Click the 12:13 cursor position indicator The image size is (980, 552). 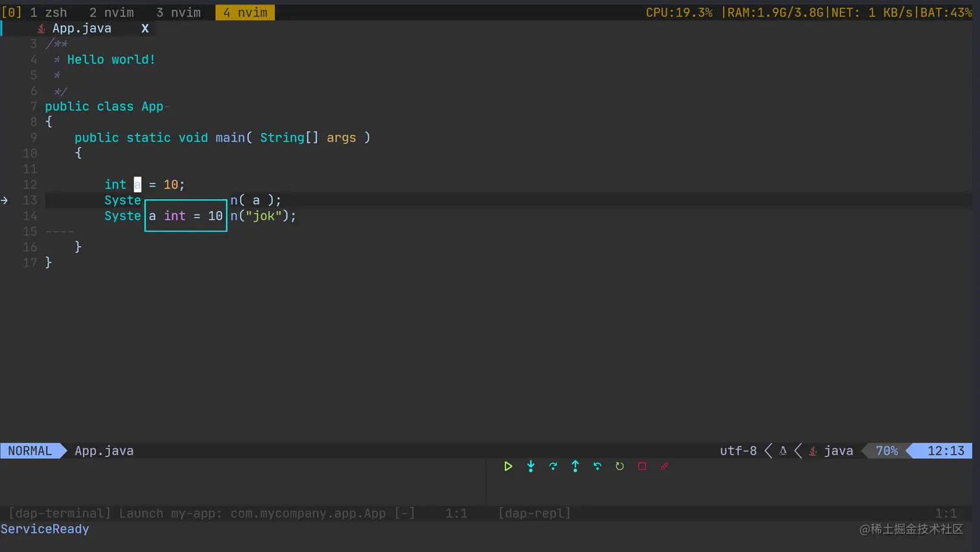click(946, 451)
